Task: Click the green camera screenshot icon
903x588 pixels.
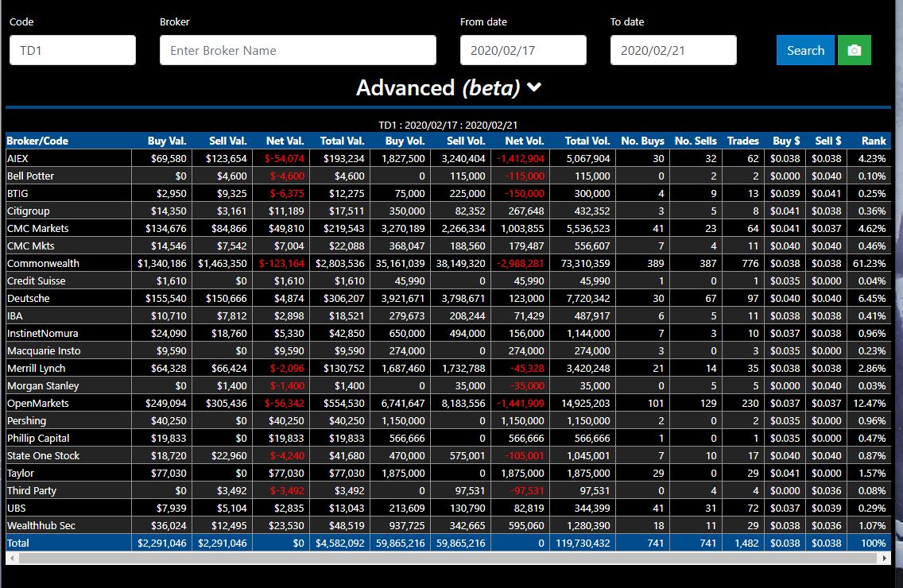Action: 854,50
